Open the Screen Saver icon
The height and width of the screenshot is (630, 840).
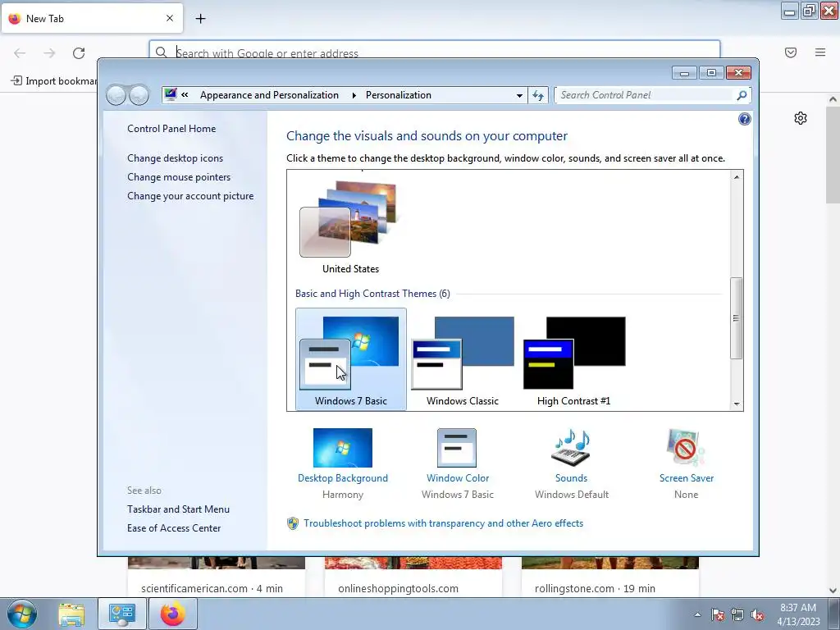coord(686,448)
